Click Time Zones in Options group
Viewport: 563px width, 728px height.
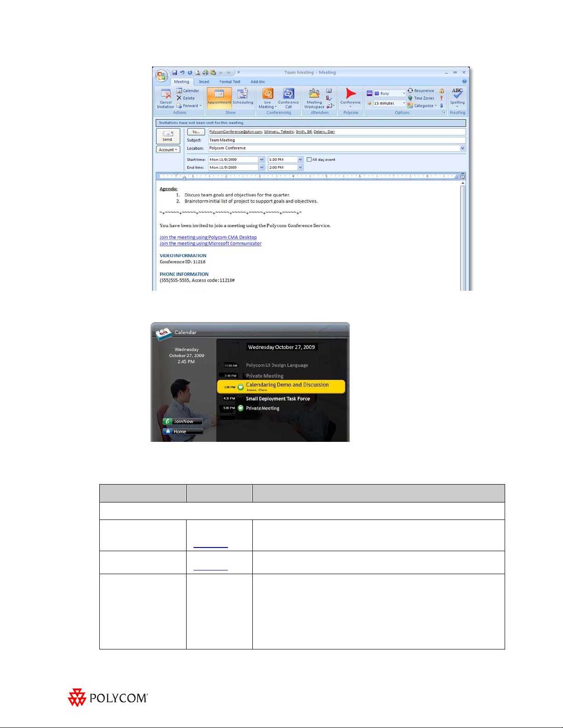click(421, 98)
